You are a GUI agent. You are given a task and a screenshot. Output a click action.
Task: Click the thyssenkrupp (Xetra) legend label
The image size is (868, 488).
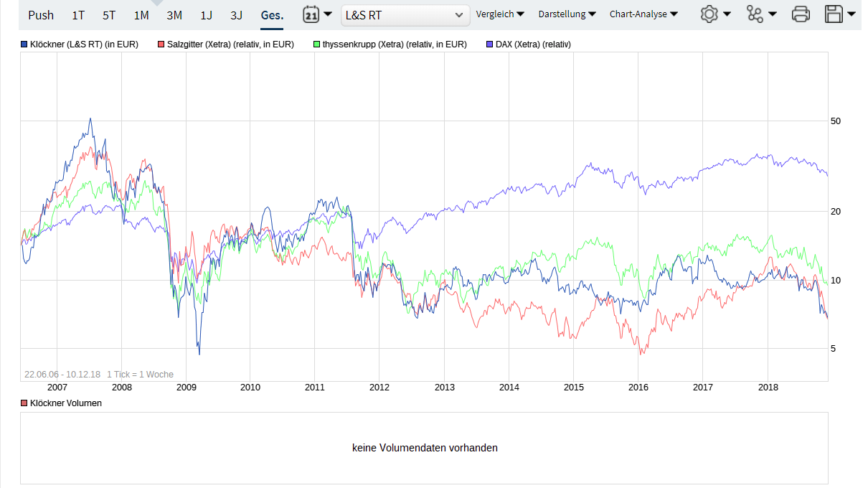click(395, 44)
